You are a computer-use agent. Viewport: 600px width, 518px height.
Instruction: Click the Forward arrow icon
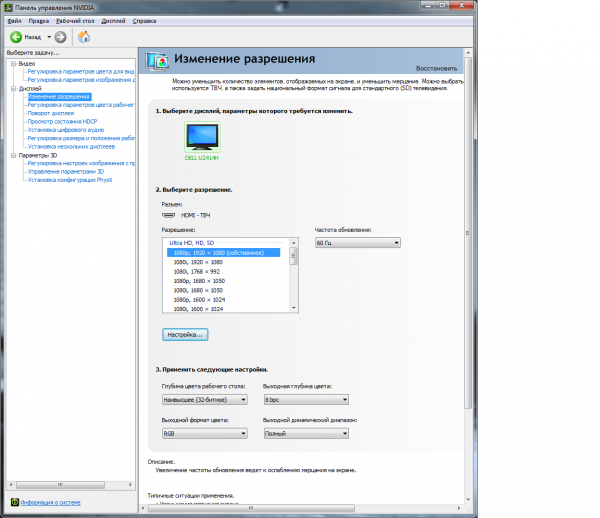point(61,36)
